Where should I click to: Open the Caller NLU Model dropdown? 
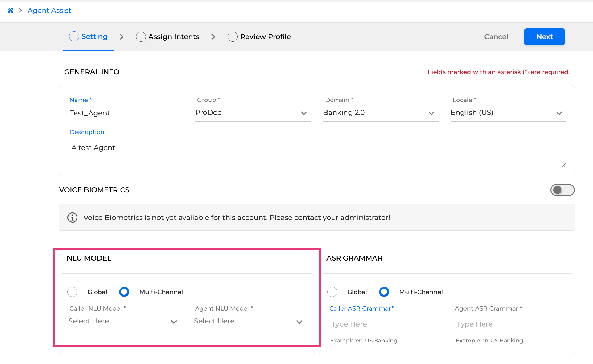pyautogui.click(x=124, y=322)
